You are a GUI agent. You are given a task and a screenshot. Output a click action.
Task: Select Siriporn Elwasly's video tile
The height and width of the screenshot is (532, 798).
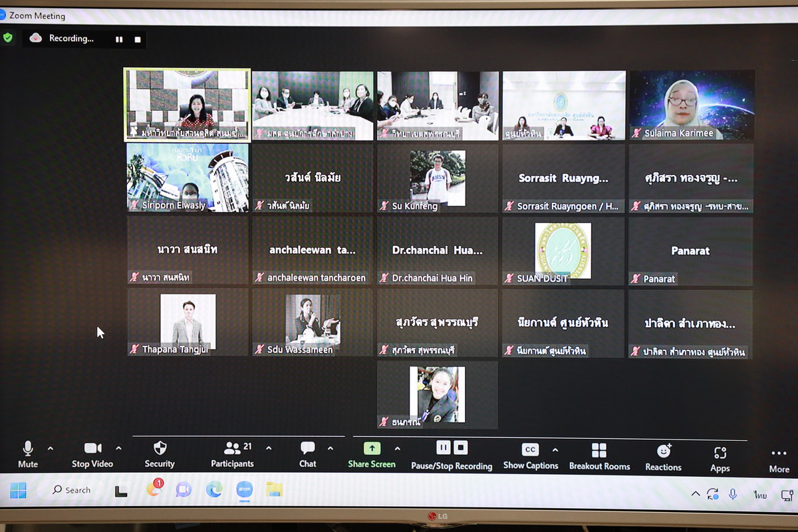pyautogui.click(x=188, y=178)
